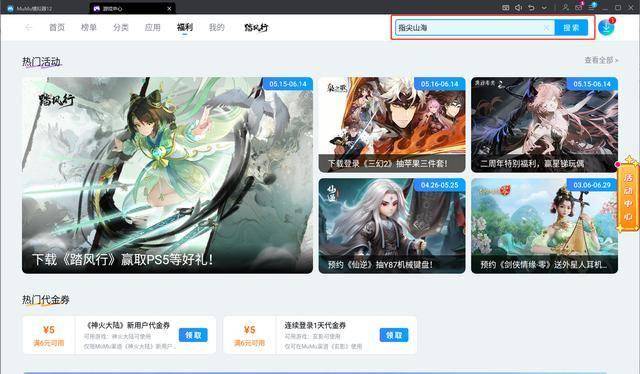Expand the title bar dropdown chevron
Screen dimensions: 640x374
point(544,7)
